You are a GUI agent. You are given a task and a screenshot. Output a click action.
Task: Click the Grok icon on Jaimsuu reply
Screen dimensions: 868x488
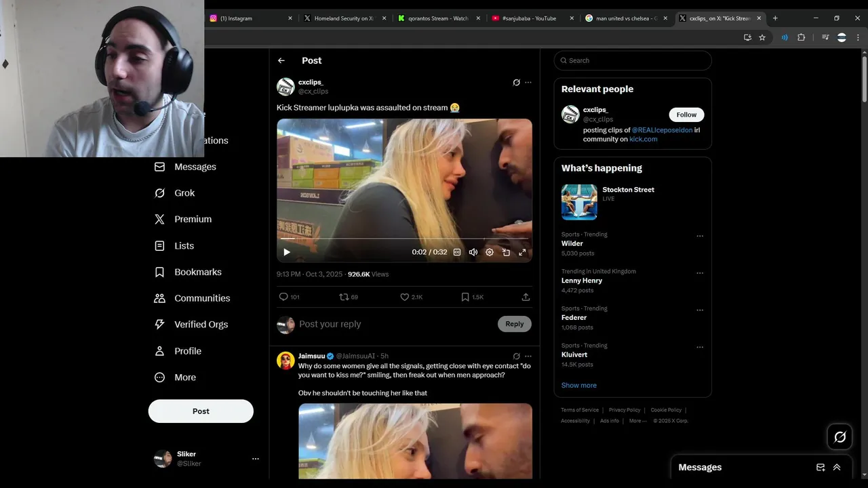516,356
